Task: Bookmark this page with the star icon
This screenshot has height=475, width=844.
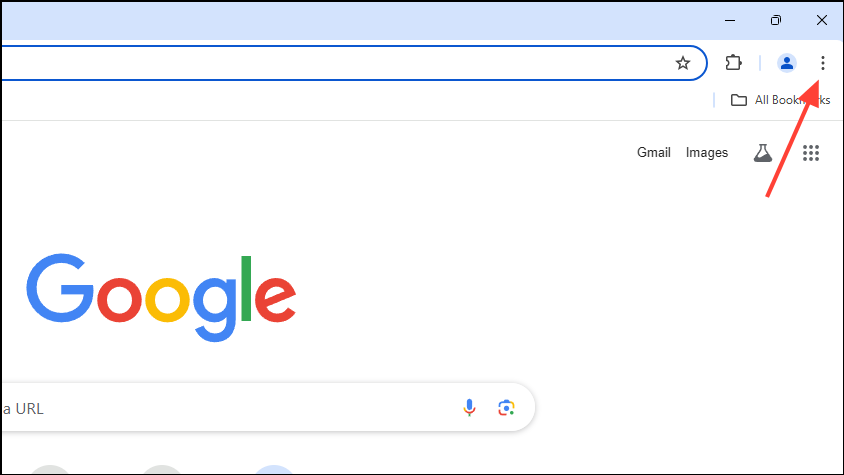Action: click(683, 63)
